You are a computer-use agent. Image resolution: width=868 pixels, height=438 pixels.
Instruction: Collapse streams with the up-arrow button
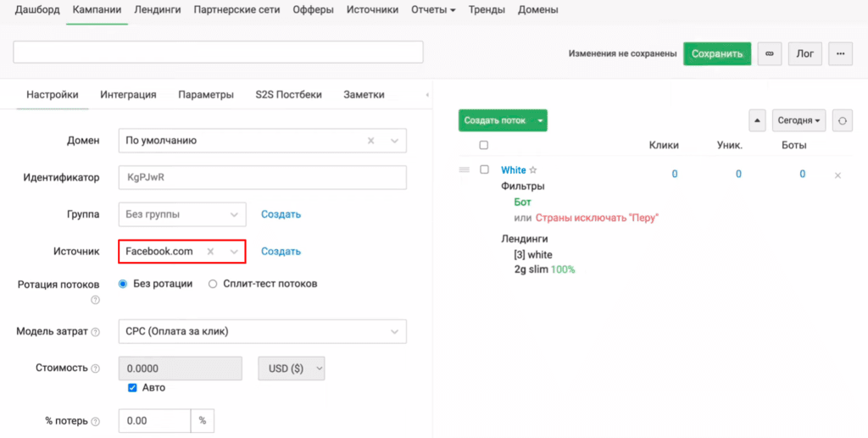pyautogui.click(x=757, y=120)
